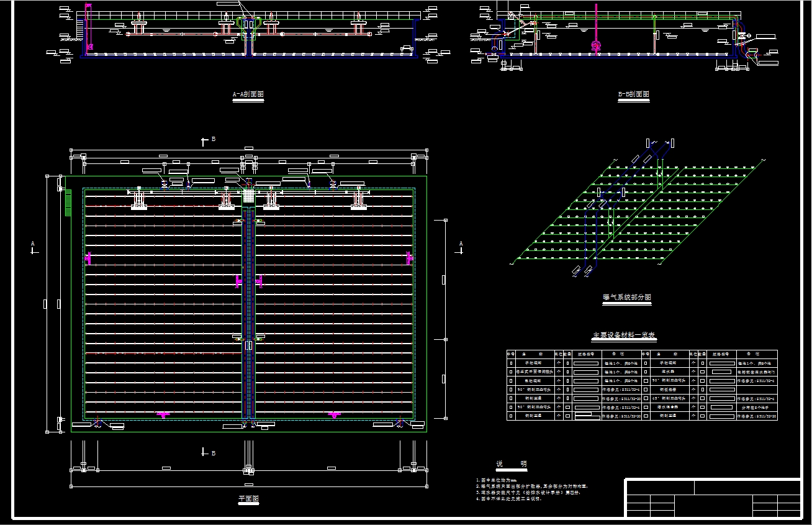
Task: Click the A-A剖面图 section title
Action: (x=248, y=95)
